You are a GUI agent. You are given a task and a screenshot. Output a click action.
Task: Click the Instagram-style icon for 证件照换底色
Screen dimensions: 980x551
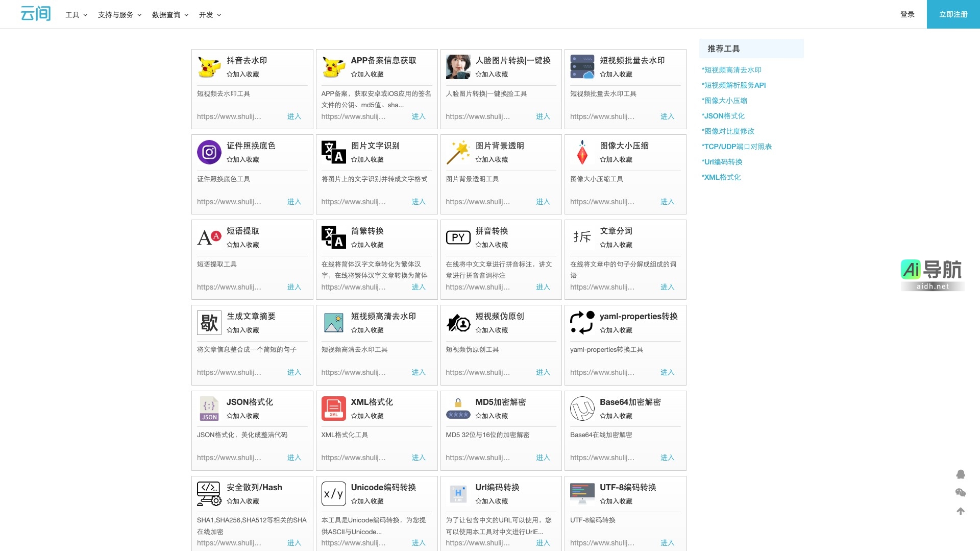coord(209,152)
